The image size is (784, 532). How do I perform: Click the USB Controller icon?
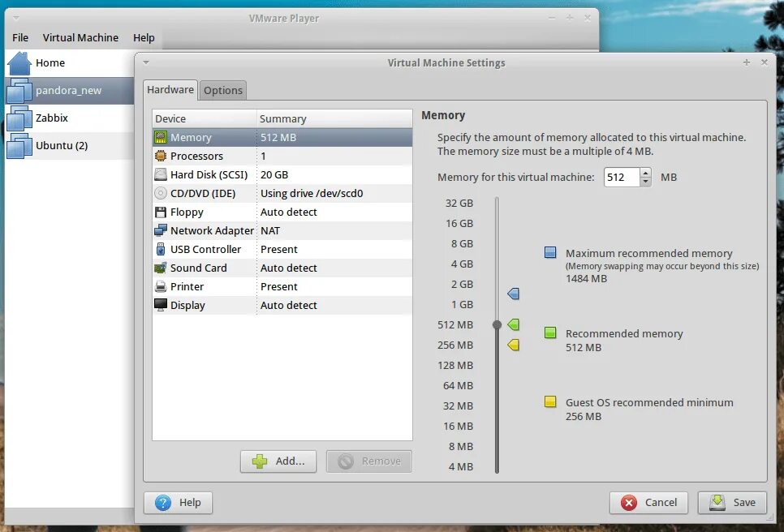click(x=161, y=249)
